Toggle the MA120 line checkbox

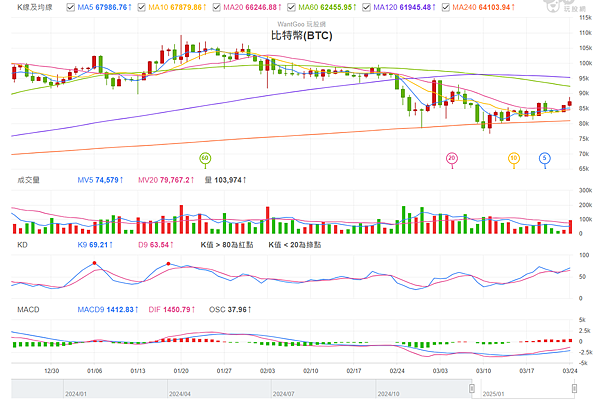367,7
